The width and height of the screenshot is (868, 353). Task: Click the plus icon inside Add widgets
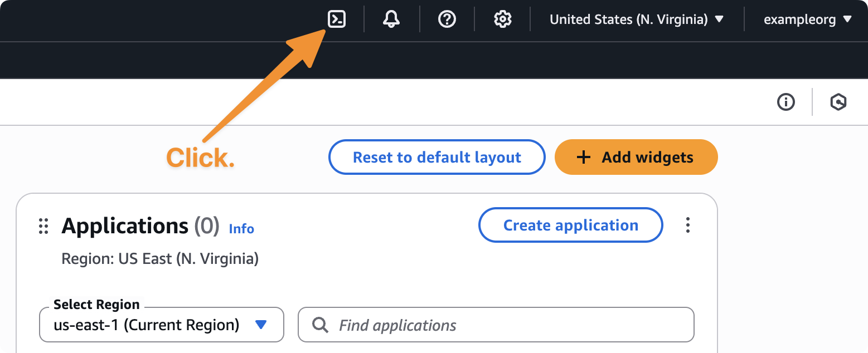pos(583,157)
